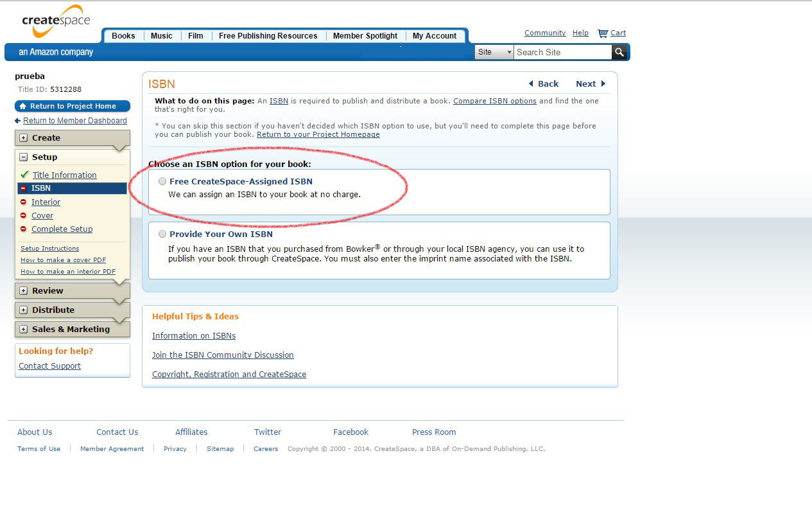Open the My Account tab

click(x=435, y=36)
